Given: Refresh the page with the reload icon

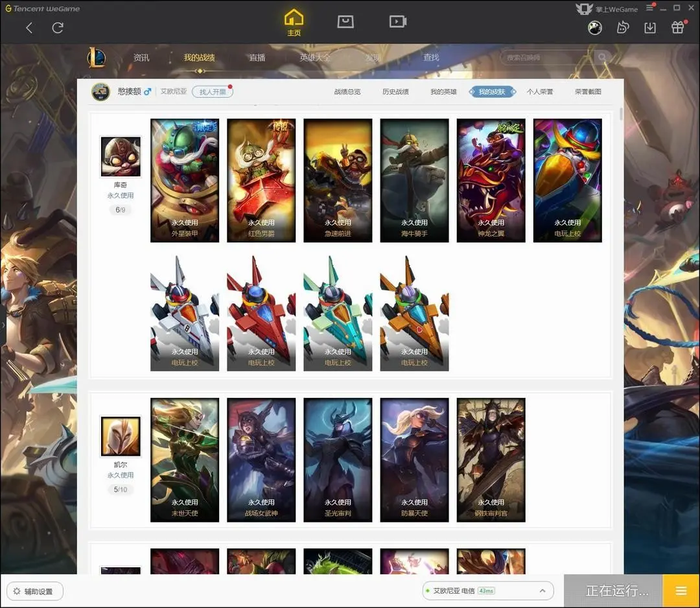Looking at the screenshot, I should [x=58, y=28].
